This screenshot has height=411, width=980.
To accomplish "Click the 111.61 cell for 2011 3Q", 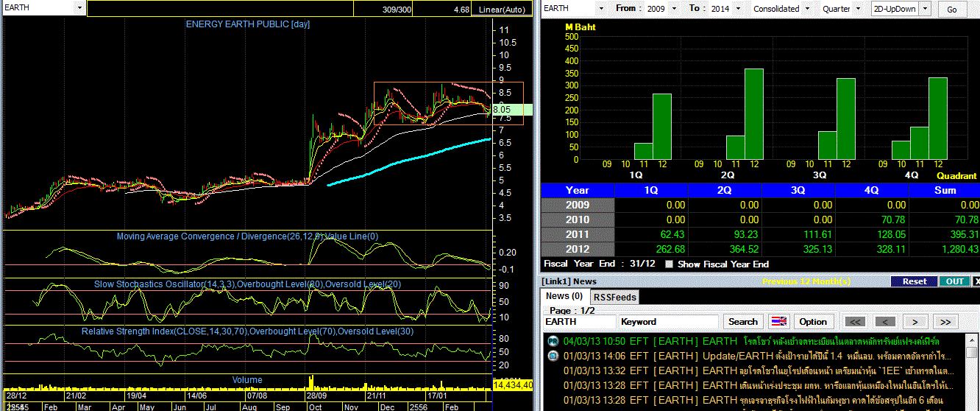I will pos(798,234).
